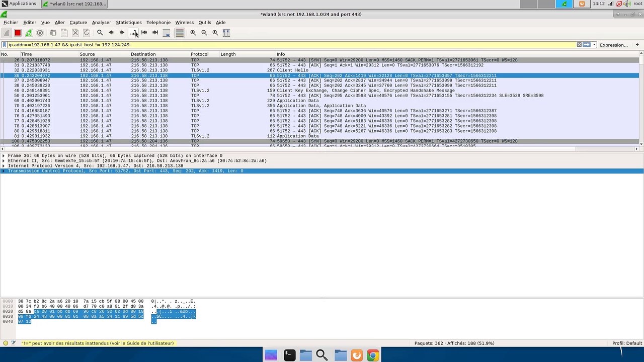The image size is (644, 362).
Task: Sort packets by the Source column
Action: click(x=104, y=54)
